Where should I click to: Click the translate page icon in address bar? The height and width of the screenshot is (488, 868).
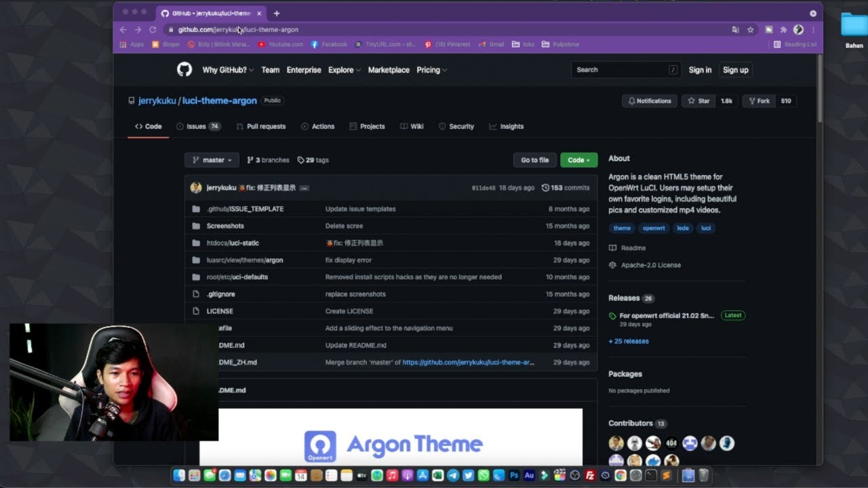pos(736,30)
